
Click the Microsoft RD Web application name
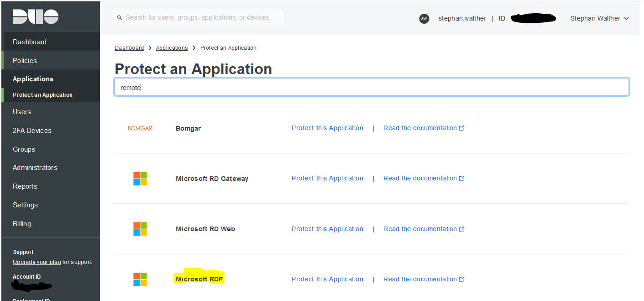click(x=205, y=229)
